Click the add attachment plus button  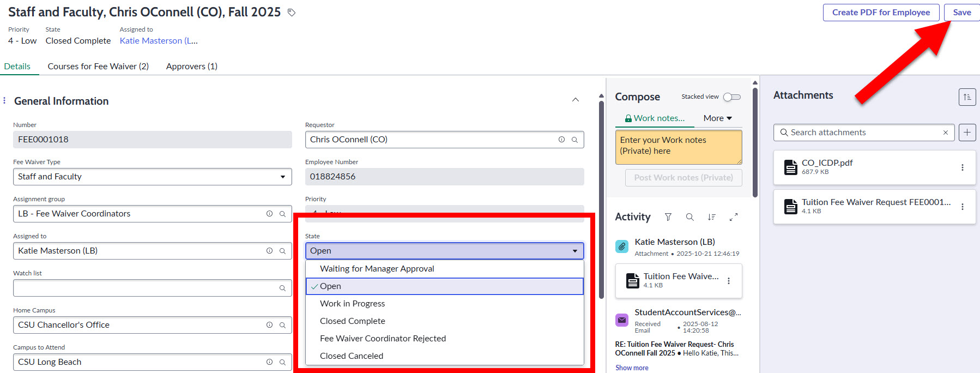click(967, 133)
